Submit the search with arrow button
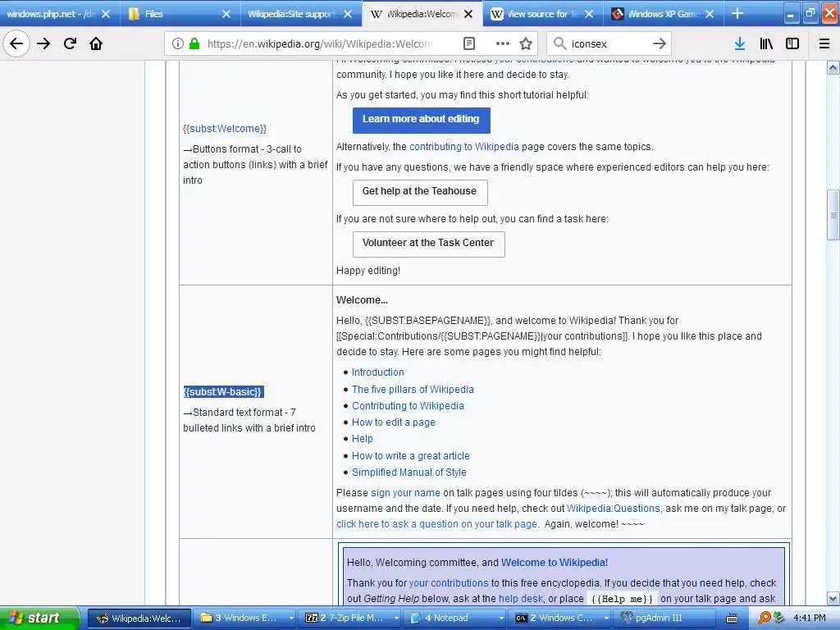 tap(660, 43)
